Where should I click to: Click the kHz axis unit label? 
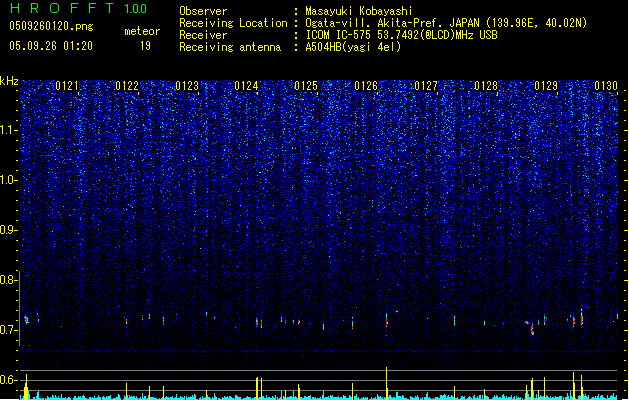pos(9,81)
